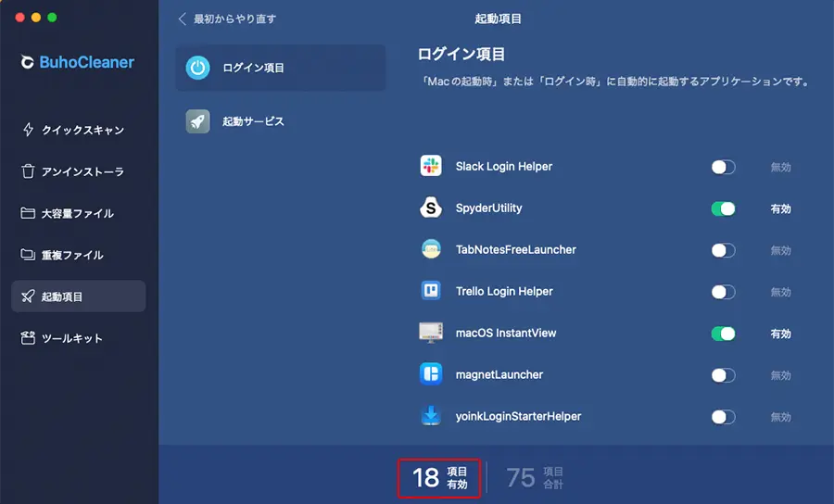Switch to 起動サービス tab
The width and height of the screenshot is (834, 504).
point(280,121)
